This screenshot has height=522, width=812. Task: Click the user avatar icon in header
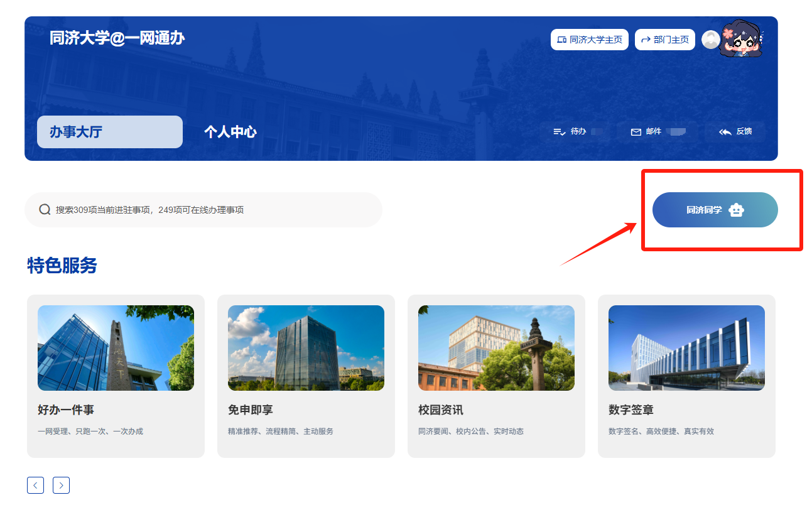(710, 40)
